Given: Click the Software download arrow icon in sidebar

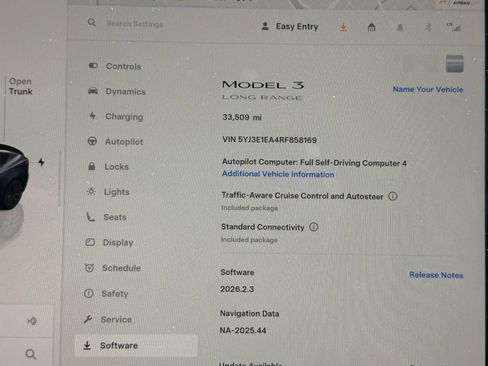Looking at the screenshot, I should tap(87, 345).
